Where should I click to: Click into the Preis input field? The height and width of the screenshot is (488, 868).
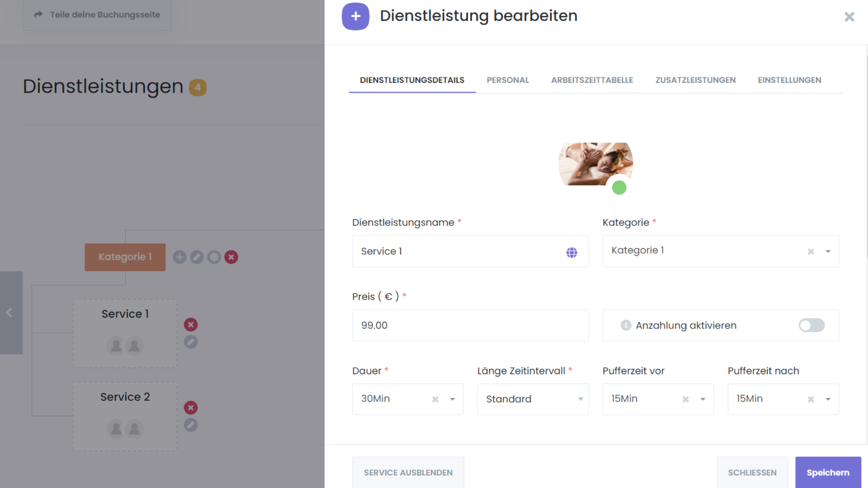click(x=470, y=325)
